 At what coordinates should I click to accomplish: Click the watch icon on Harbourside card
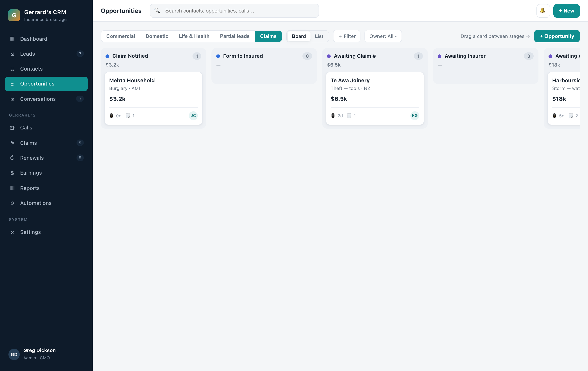(x=554, y=116)
